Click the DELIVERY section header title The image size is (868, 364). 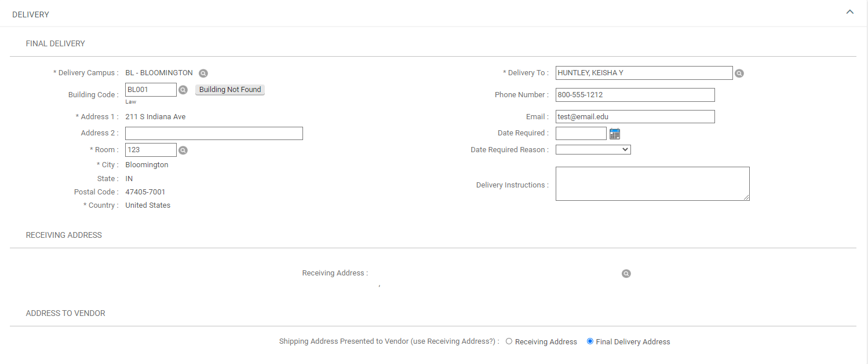click(x=31, y=14)
